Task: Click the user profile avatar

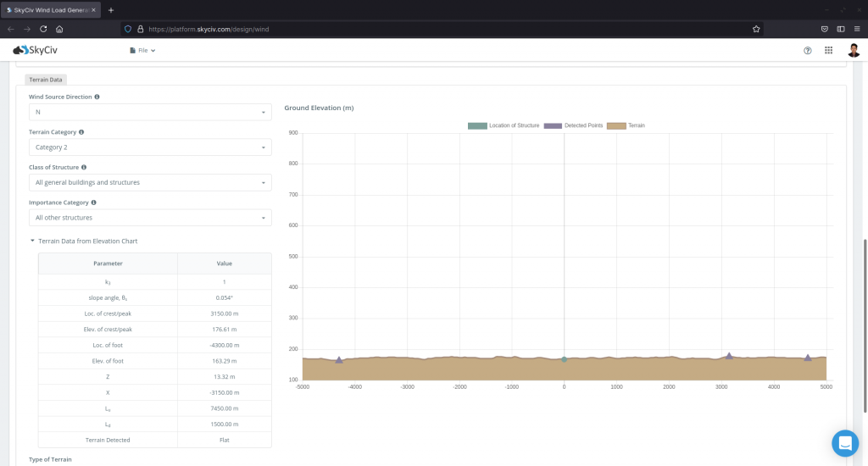Action: pyautogui.click(x=853, y=51)
